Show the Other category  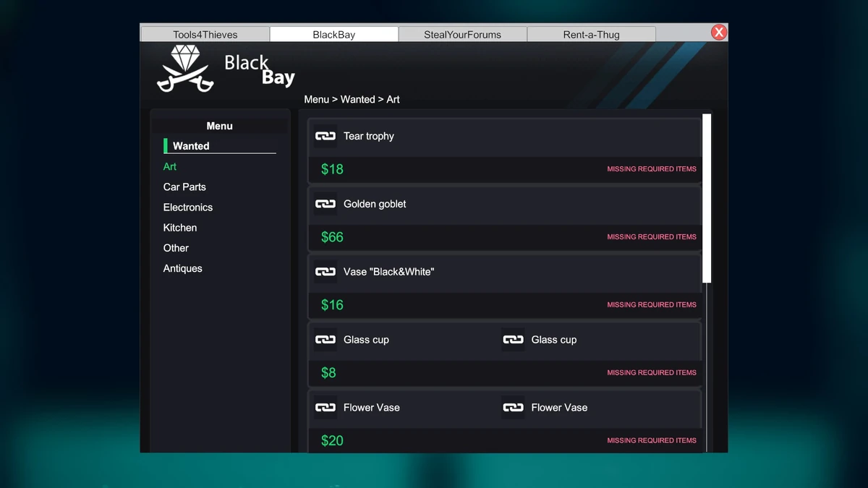point(176,248)
